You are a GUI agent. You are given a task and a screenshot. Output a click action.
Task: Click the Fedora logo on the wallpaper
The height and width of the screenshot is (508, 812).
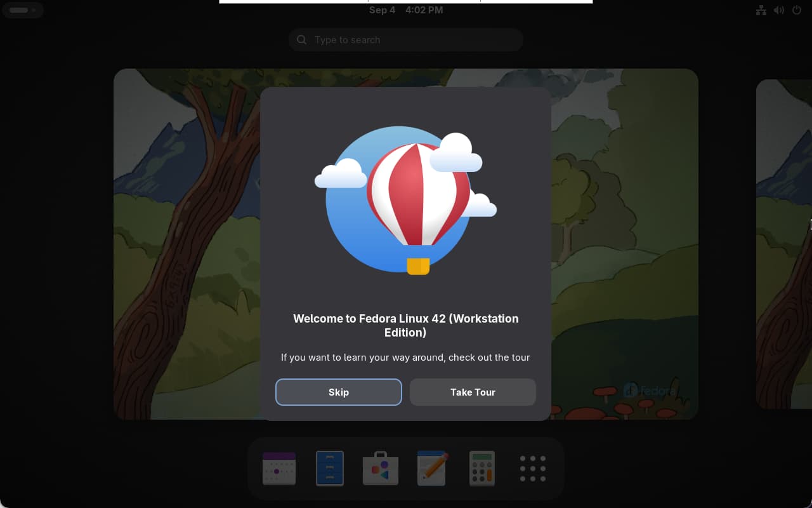point(648,391)
